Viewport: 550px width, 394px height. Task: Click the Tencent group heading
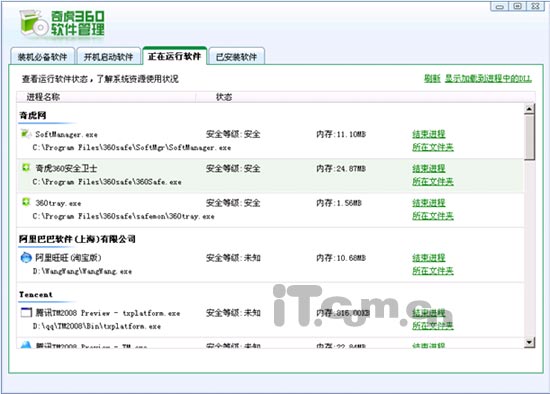36,294
